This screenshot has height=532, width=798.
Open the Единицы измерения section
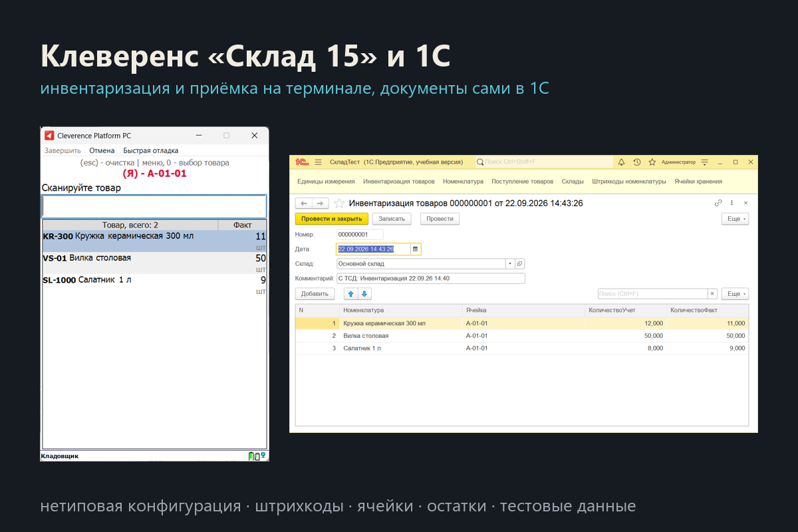[x=326, y=182]
